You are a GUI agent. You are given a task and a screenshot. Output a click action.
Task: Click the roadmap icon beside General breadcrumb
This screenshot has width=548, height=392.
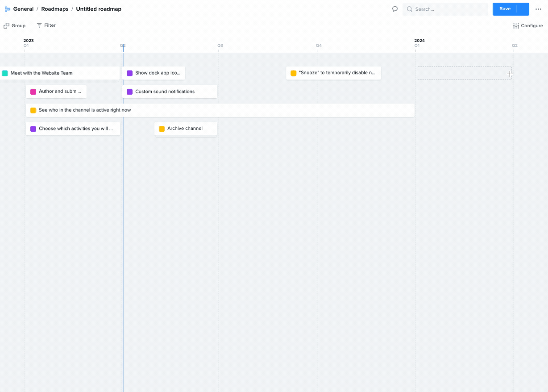pos(8,9)
